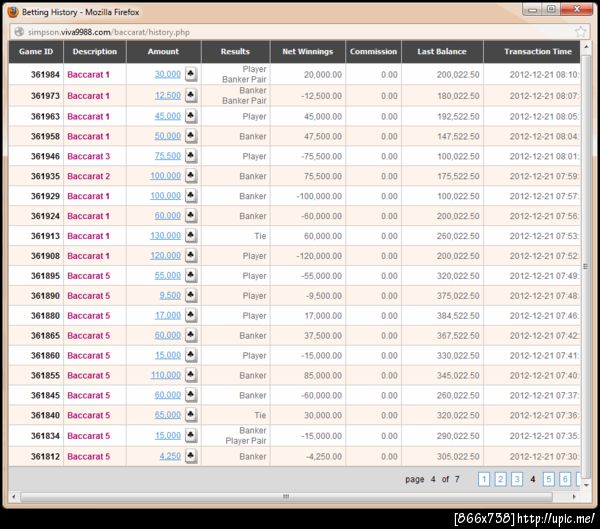Click the Commission column header
Viewport: 600px width, 529px height.
pos(373,52)
